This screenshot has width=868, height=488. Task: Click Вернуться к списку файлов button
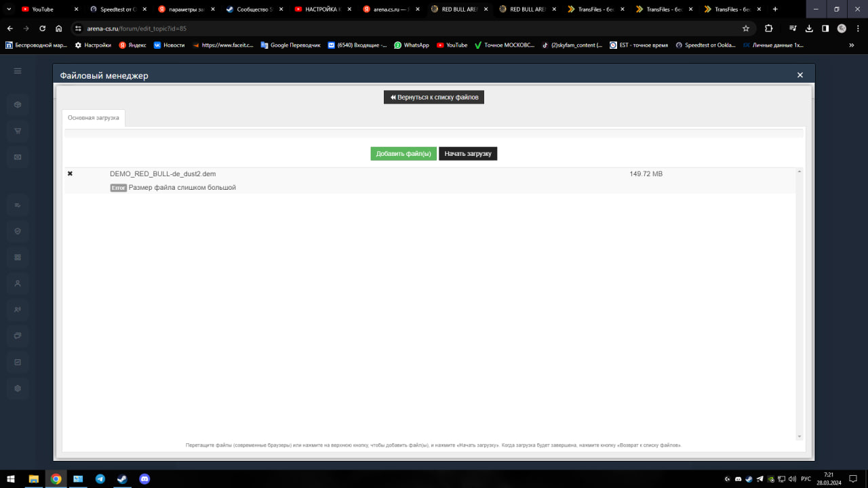434,97
